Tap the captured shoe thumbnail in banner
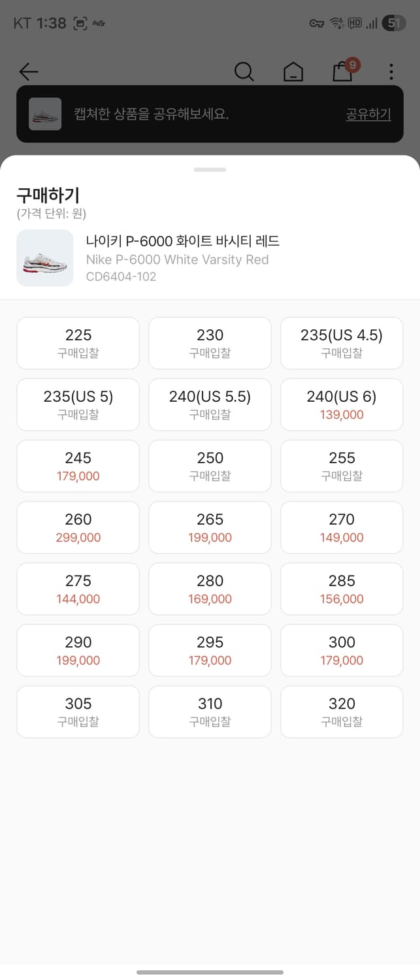The image size is (420, 980). tap(45, 114)
